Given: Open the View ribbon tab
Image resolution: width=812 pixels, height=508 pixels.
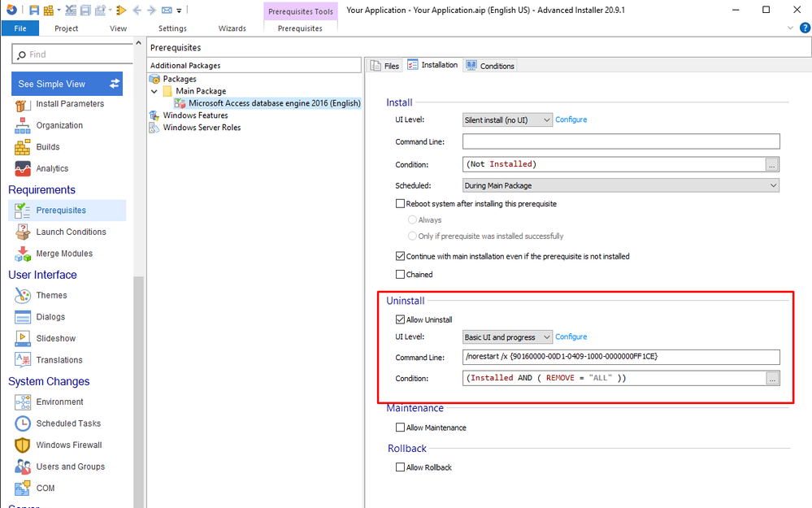Looking at the screenshot, I should pyautogui.click(x=118, y=28).
